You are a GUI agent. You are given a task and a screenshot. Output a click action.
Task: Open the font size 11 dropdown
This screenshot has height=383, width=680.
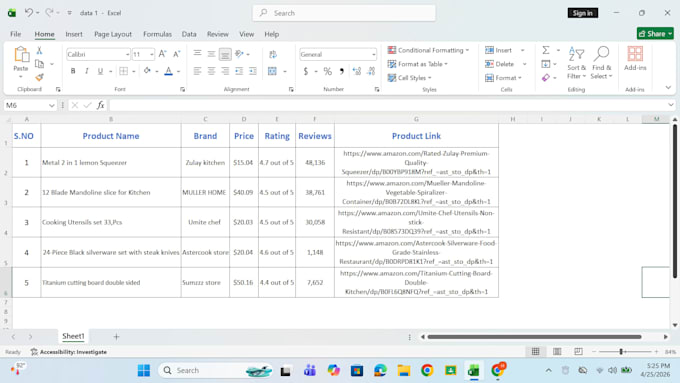point(151,54)
